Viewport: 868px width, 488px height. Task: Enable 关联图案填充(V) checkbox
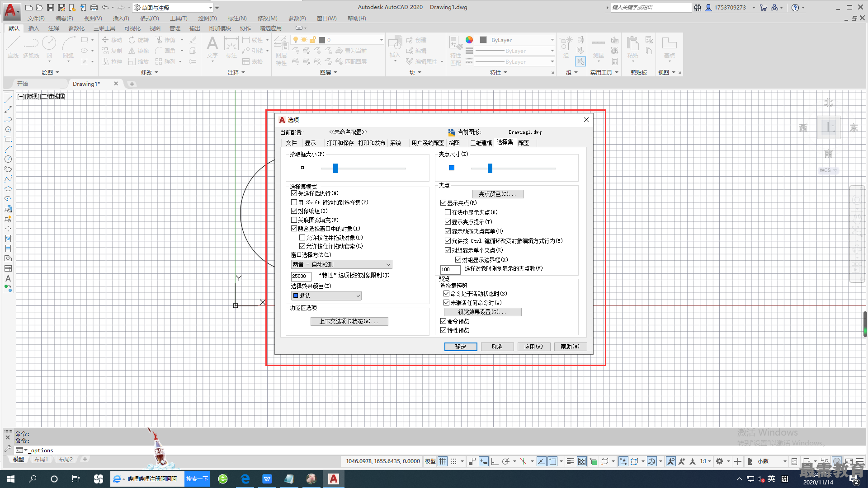tap(294, 220)
